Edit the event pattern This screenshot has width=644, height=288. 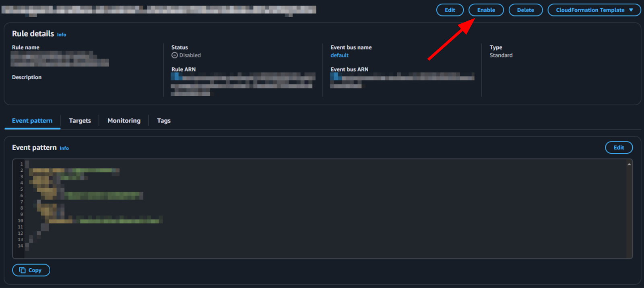[x=619, y=148]
